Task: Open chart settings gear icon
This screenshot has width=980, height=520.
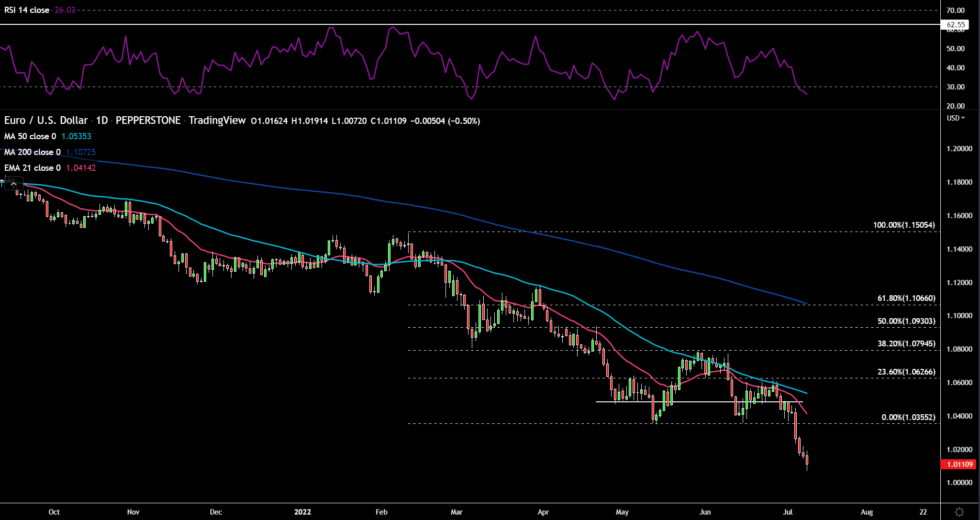Action: tap(959, 512)
